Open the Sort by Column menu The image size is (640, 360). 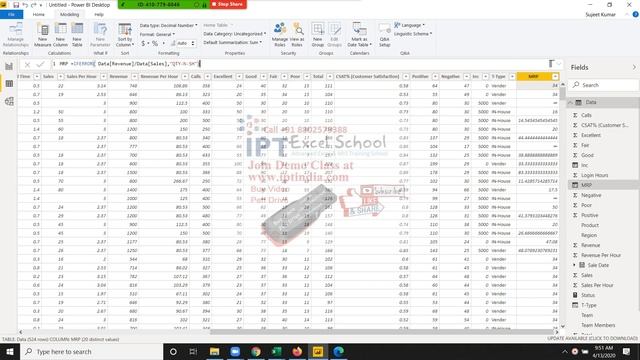(x=125, y=35)
